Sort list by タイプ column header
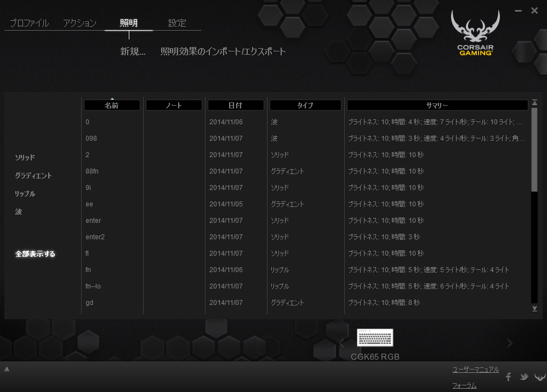 305,105
